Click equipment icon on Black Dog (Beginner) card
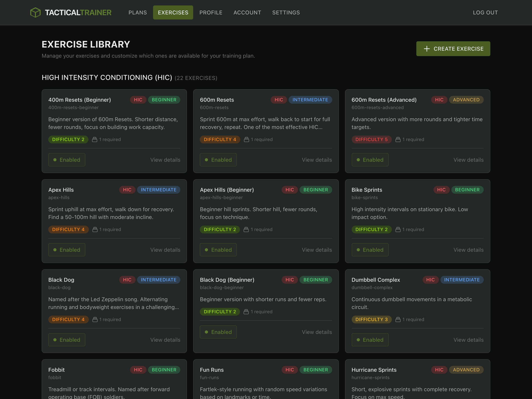Viewport: 532px width, 399px height. click(246, 312)
